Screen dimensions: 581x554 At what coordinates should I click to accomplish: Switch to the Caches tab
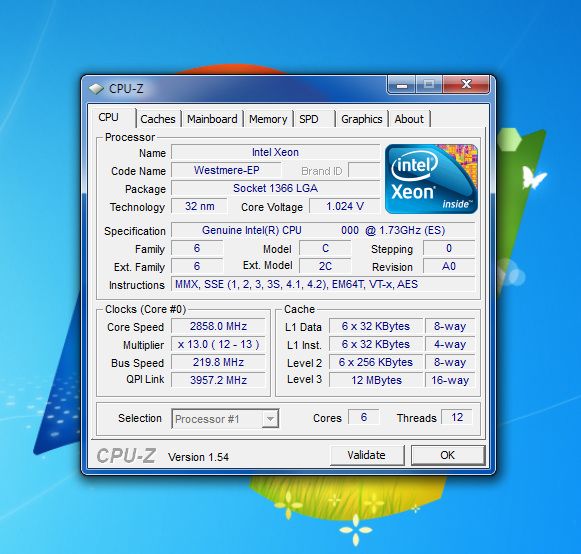click(158, 119)
